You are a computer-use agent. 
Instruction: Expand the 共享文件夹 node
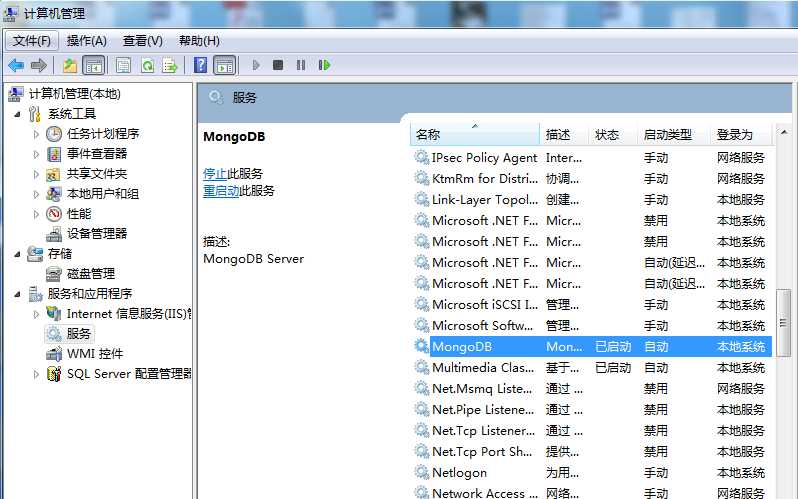(x=36, y=174)
